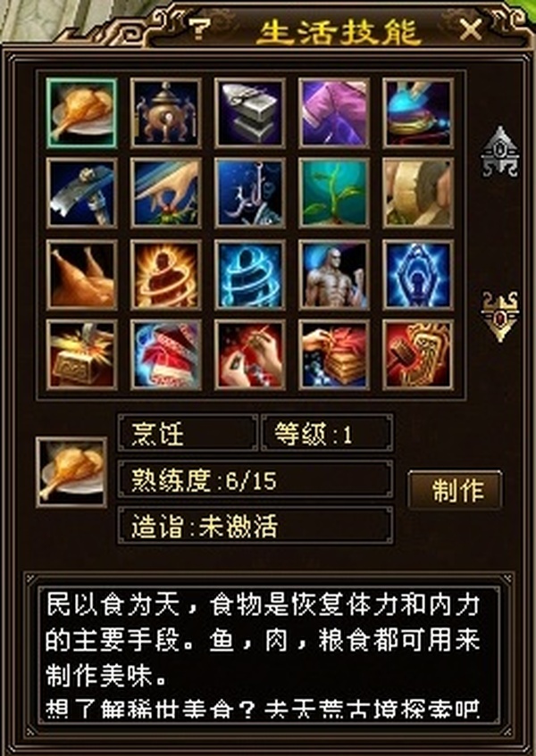Close the 生活技能 window
This screenshot has height=756, width=536.
click(471, 30)
